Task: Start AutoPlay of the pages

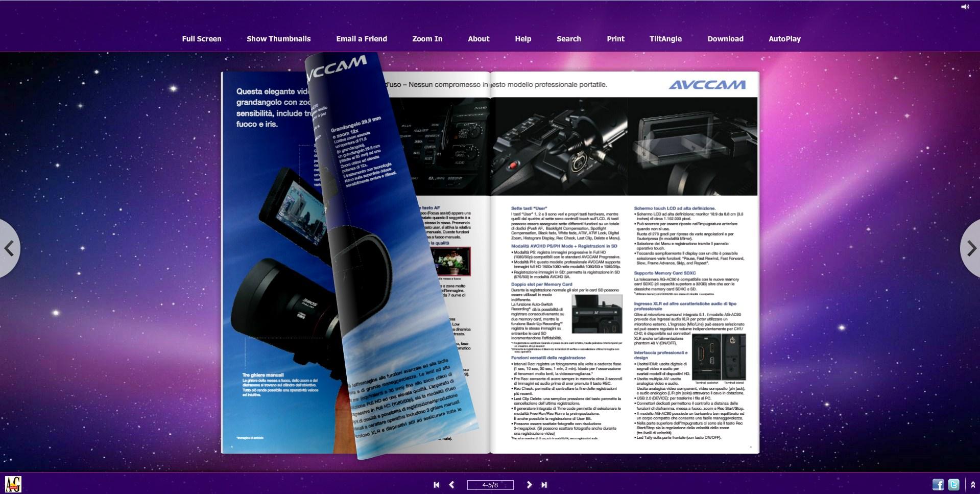Action: [784, 39]
